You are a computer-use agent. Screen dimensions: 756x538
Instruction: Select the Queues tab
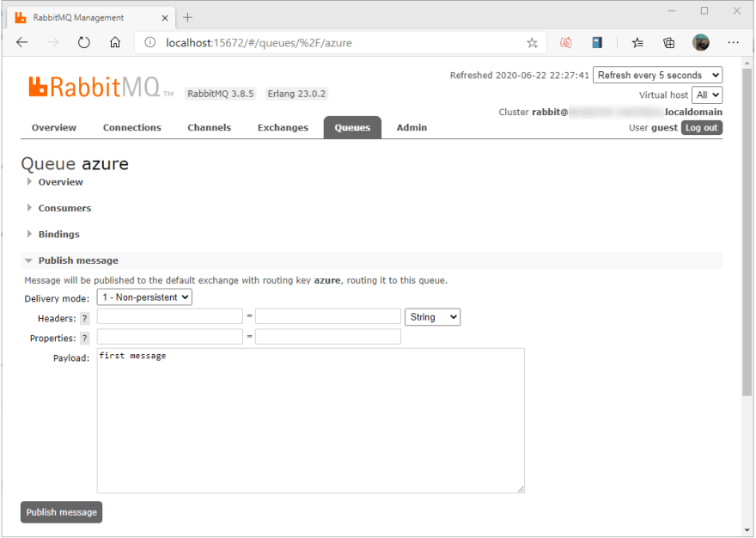[x=352, y=127]
